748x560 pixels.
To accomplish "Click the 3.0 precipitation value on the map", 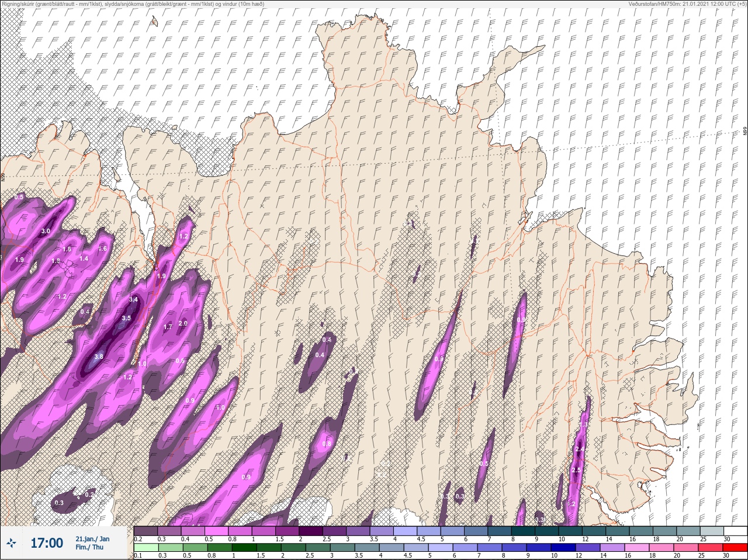I will pos(46,231).
